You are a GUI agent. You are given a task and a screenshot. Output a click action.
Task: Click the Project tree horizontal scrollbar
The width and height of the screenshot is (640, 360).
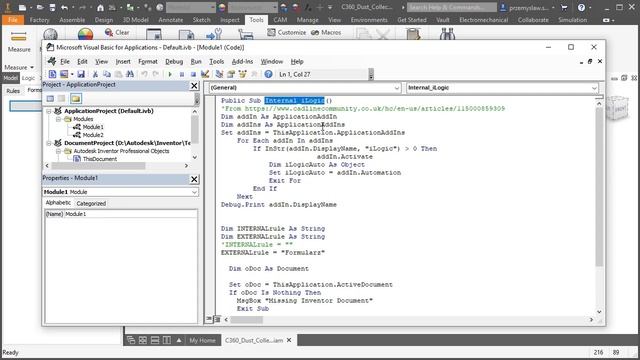pyautogui.click(x=98, y=166)
